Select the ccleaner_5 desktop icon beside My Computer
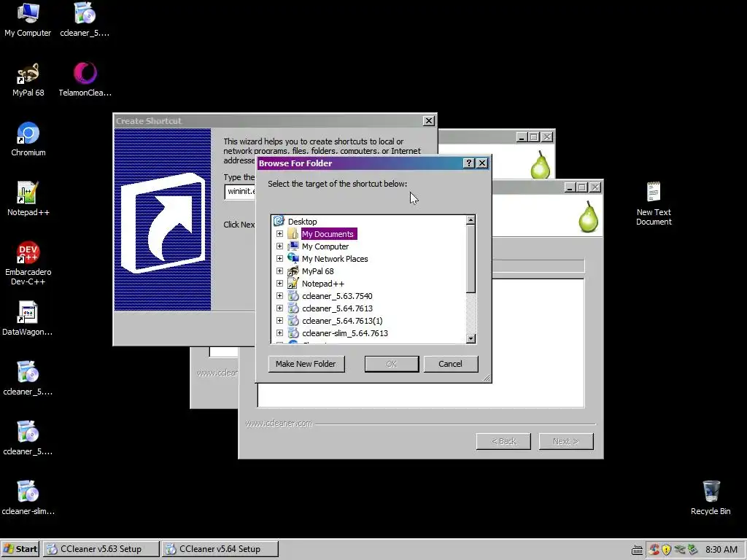The image size is (747, 560). coord(85,20)
